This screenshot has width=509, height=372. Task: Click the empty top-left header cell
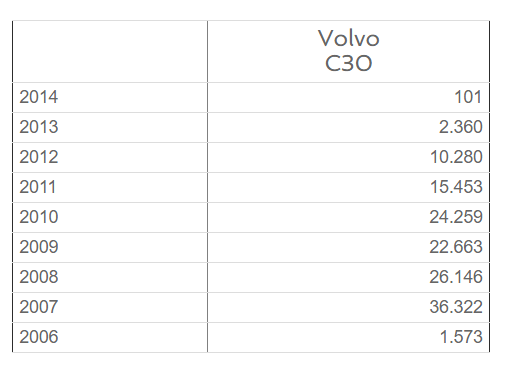[x=110, y=51]
